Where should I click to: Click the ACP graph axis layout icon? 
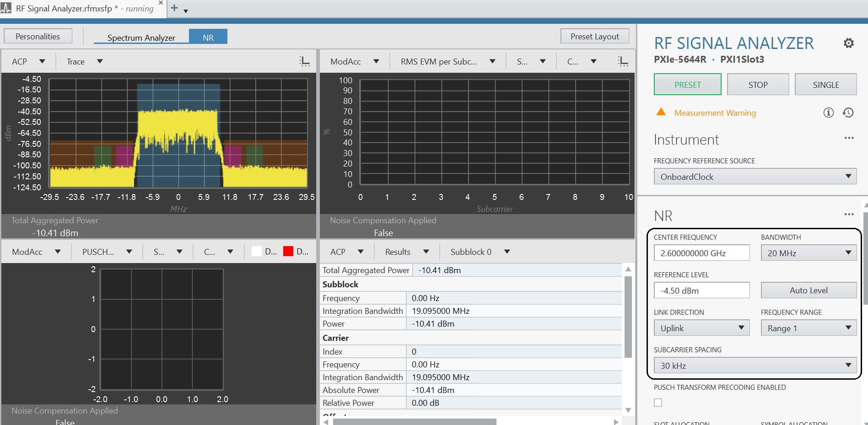[304, 61]
